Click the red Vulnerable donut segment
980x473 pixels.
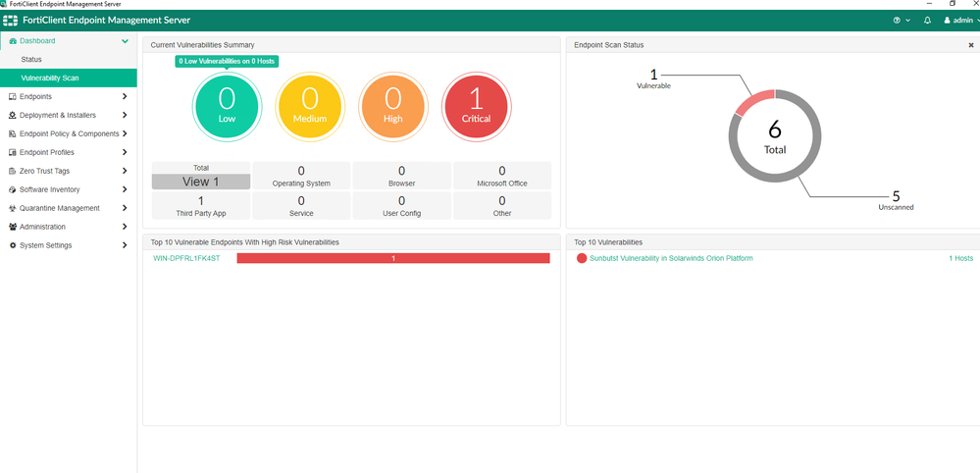pos(752,100)
